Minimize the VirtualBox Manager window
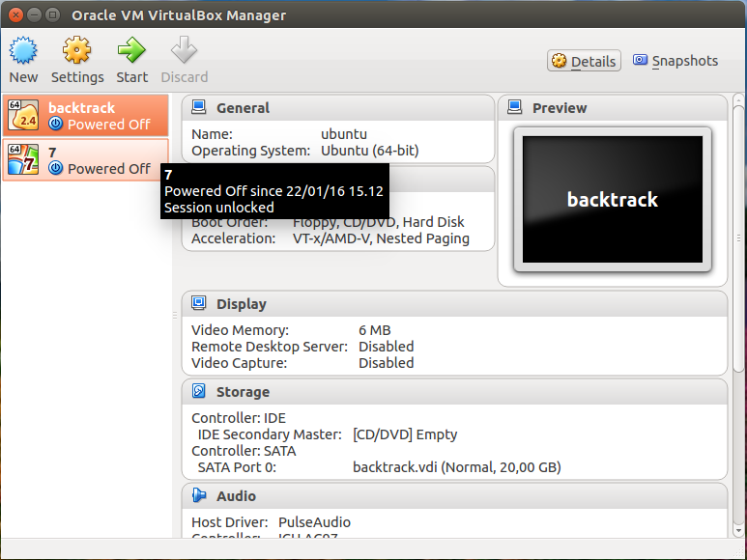The height and width of the screenshot is (560, 747). click(x=34, y=14)
